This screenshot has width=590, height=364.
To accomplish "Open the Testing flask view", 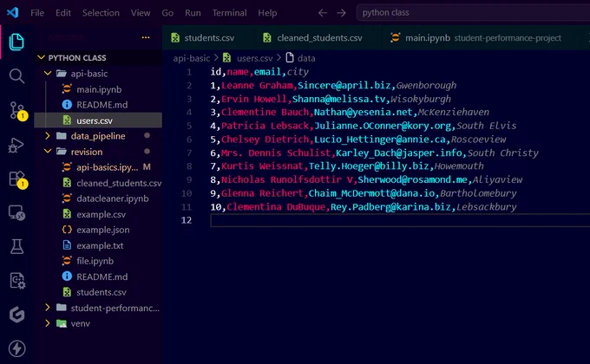I will (x=16, y=247).
